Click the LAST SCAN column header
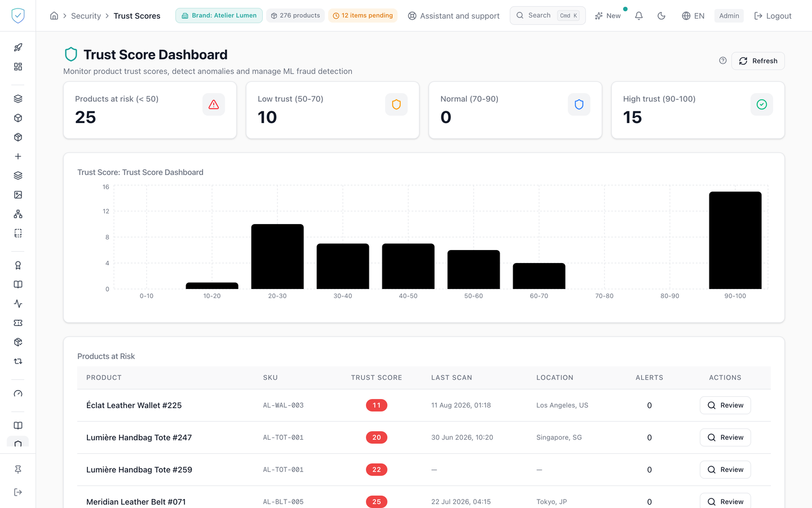 [x=452, y=378]
